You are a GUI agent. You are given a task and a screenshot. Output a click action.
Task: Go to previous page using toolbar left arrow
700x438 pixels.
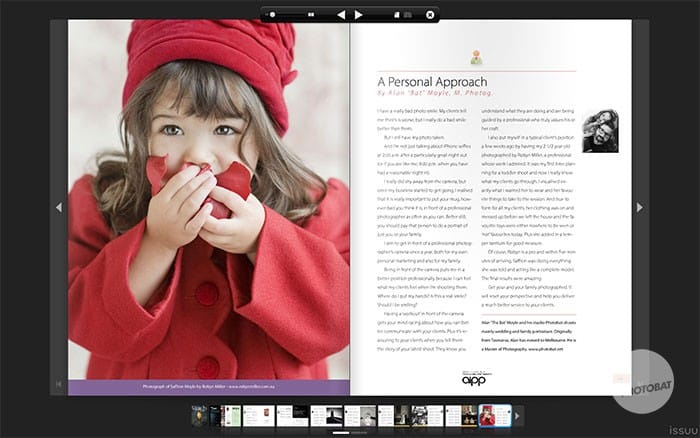coord(340,15)
